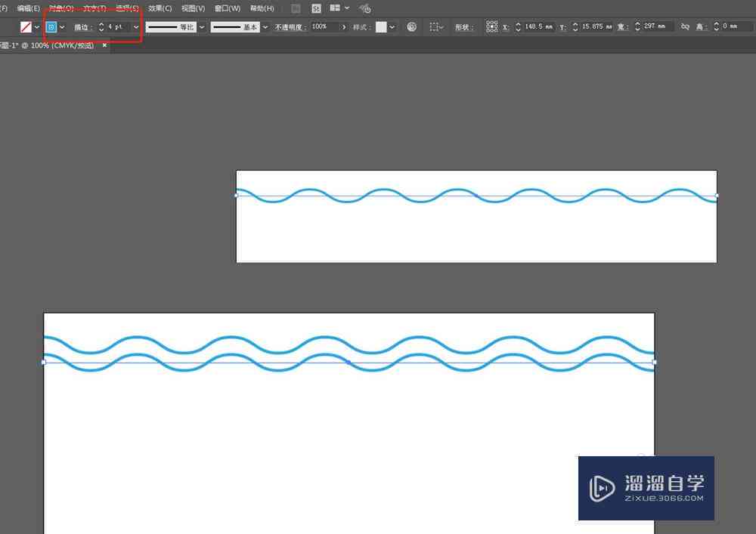756x534 pixels.
Task: Click the 100% opacity field
Action: click(324, 26)
